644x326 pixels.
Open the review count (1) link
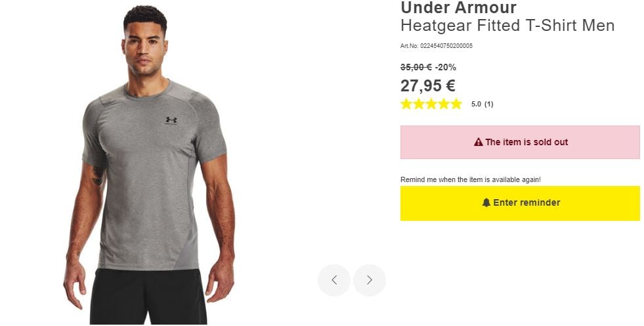489,104
